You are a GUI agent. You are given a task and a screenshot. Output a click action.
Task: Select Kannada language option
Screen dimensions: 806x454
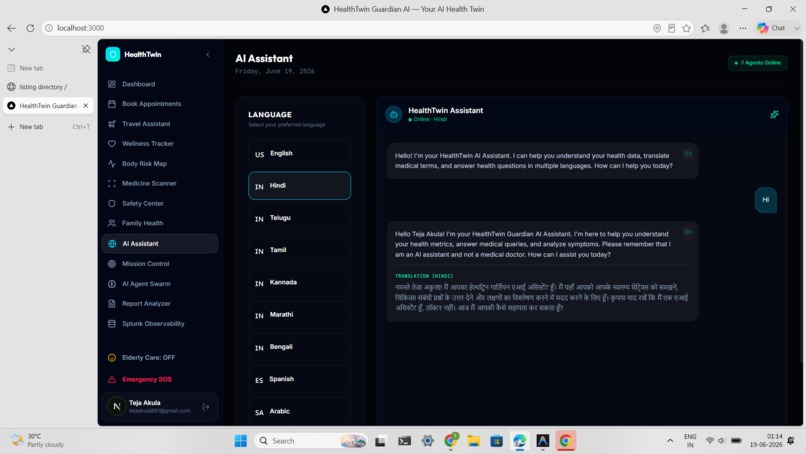coord(299,282)
